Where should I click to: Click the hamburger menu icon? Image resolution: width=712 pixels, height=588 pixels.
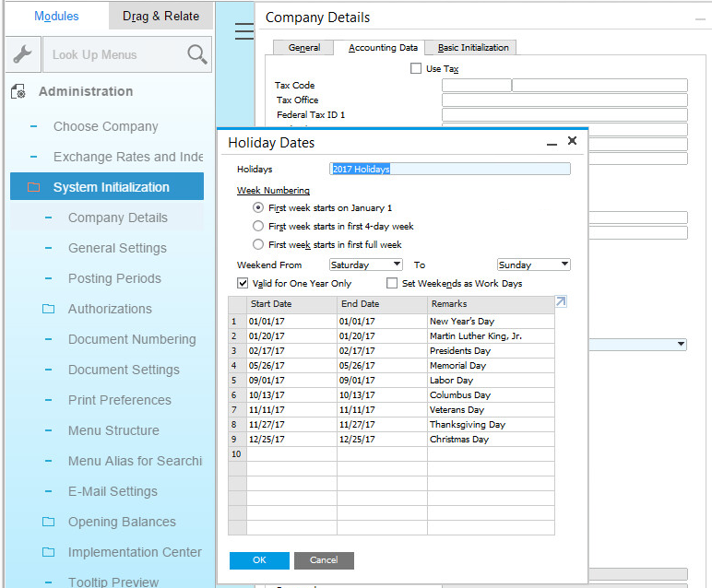pyautogui.click(x=243, y=32)
